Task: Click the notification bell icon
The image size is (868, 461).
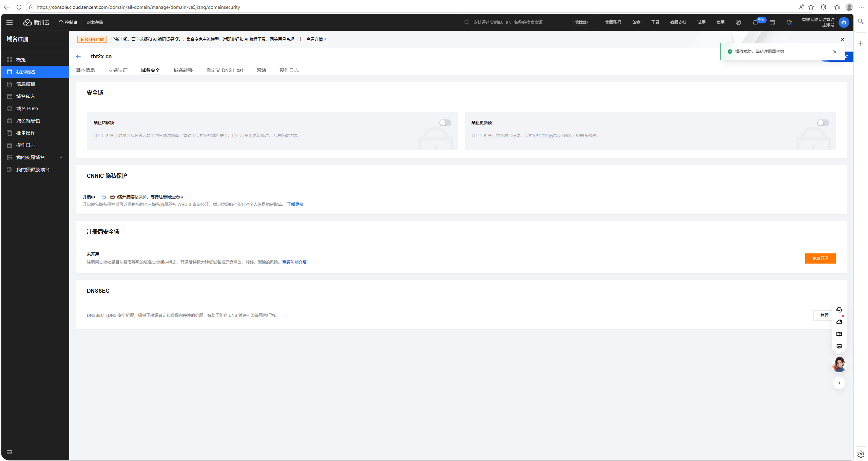Action: pyautogui.click(x=755, y=22)
